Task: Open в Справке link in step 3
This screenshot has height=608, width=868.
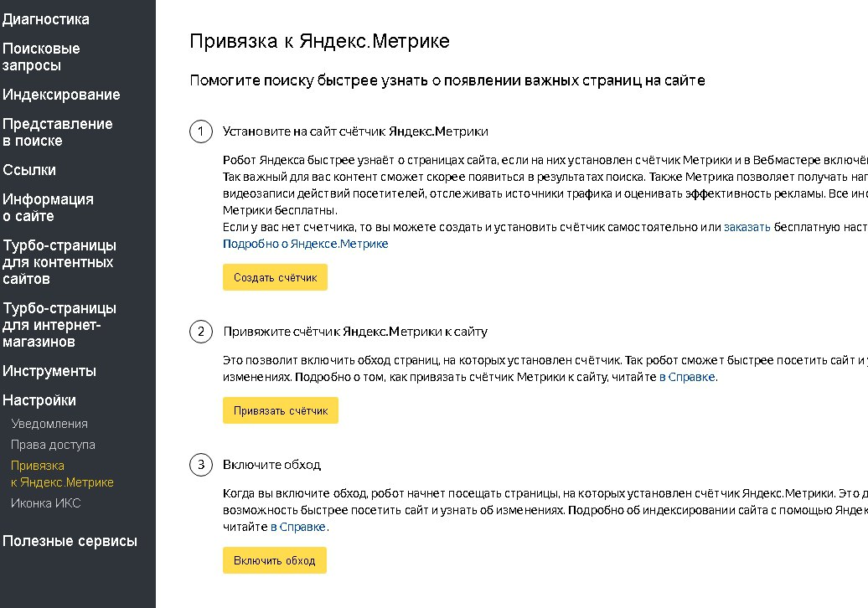Action: [x=298, y=527]
